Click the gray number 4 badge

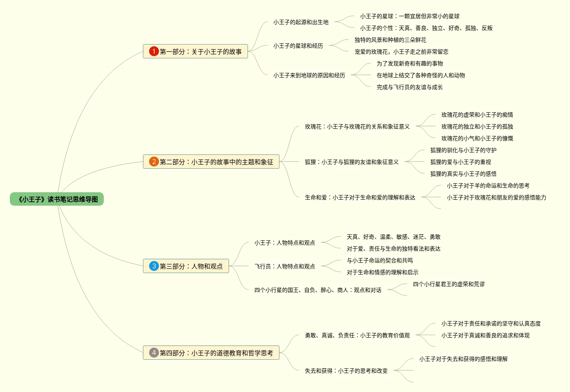154,353
